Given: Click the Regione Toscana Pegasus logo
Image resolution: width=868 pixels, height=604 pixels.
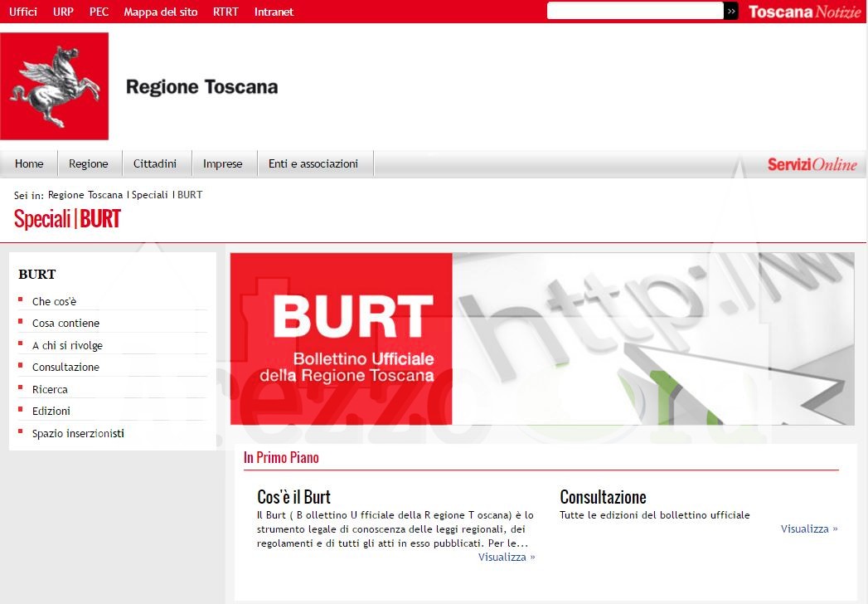Looking at the screenshot, I should [55, 86].
